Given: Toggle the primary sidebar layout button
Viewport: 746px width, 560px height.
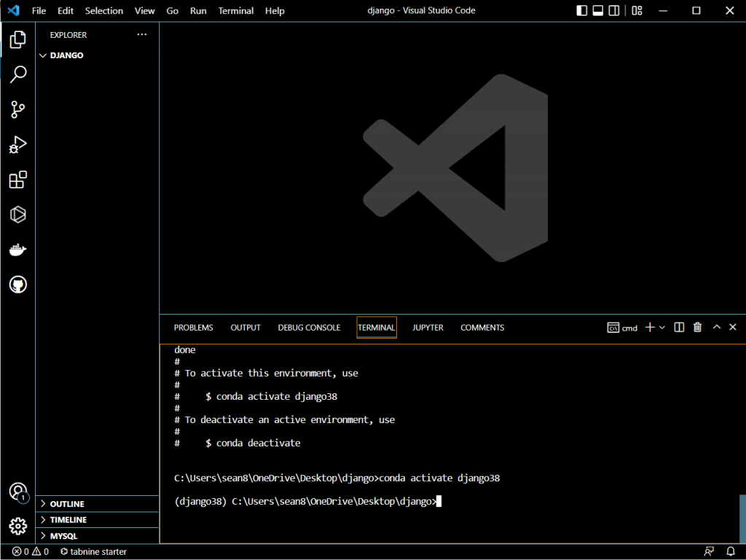Looking at the screenshot, I should [581, 11].
